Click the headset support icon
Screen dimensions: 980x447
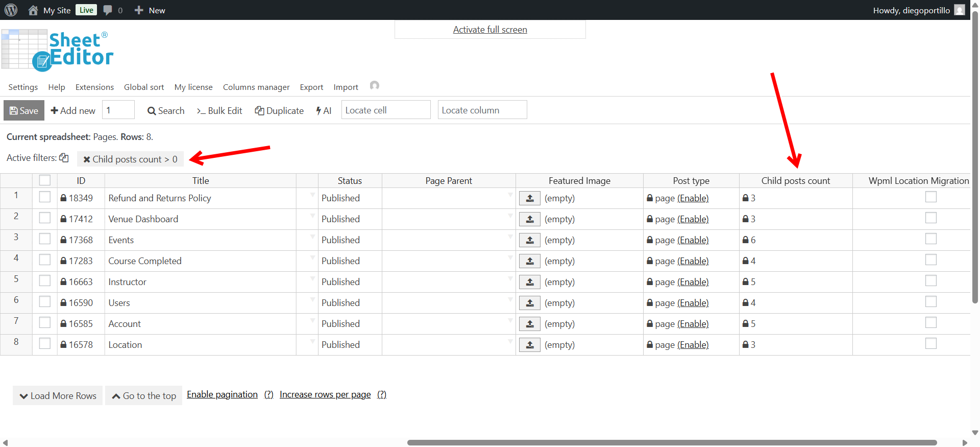(375, 86)
